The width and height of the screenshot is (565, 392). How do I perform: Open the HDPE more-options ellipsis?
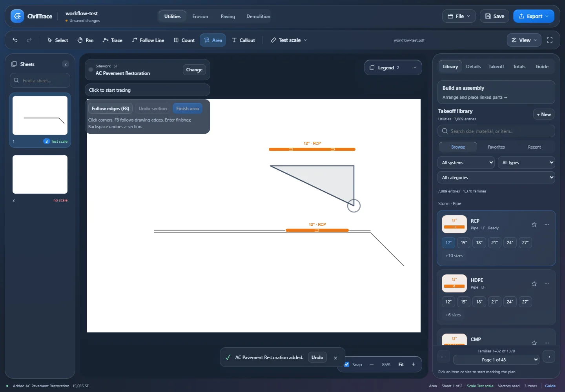coord(547,284)
